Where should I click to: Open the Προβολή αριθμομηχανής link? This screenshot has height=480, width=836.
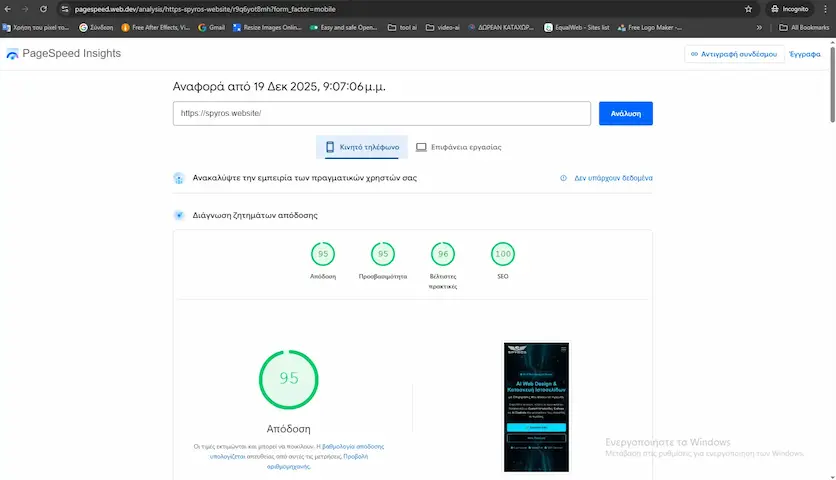(317, 461)
